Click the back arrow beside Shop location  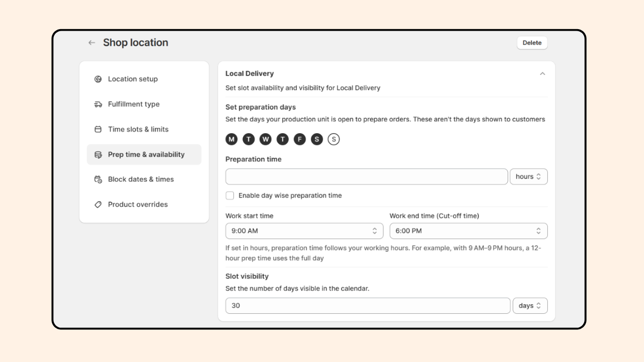[x=92, y=43]
